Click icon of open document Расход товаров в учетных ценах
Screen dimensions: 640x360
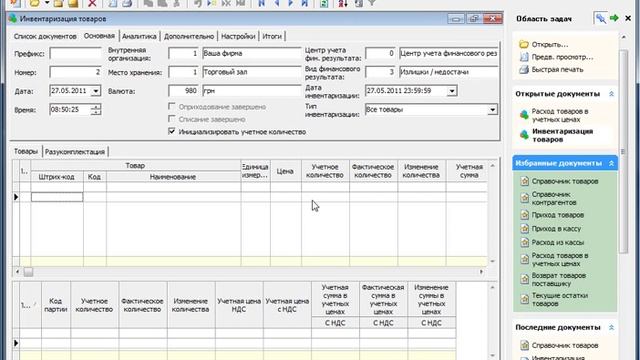click(524, 115)
